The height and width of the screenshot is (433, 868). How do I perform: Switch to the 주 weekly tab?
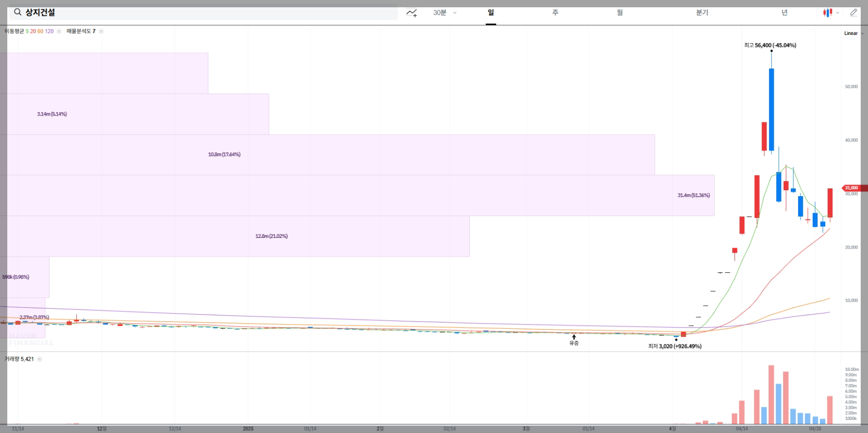(x=555, y=13)
